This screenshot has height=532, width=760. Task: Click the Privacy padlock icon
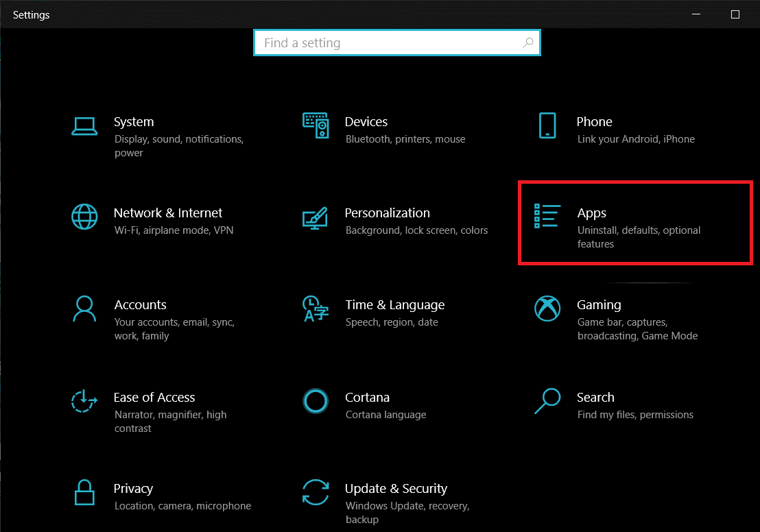click(84, 492)
